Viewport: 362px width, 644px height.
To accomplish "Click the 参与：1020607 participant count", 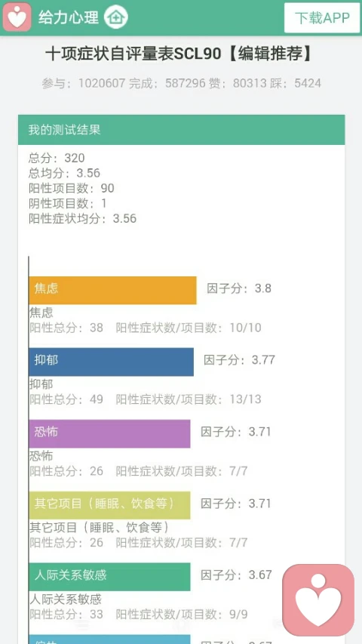I will 83,83.
